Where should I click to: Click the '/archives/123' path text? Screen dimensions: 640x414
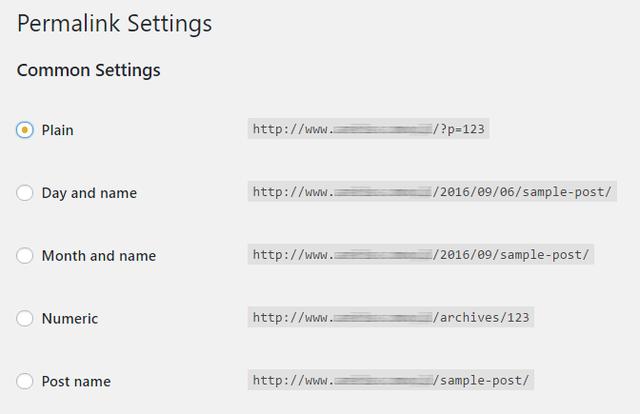point(481,318)
